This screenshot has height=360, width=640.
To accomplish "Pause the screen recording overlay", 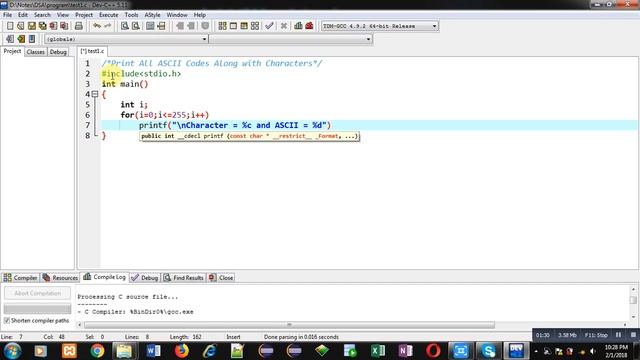I will 618,335.
